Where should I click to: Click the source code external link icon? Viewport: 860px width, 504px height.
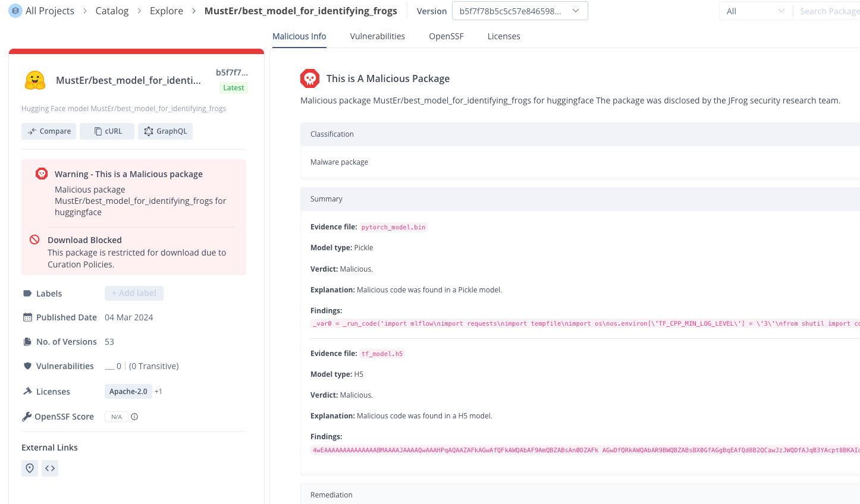tap(50, 468)
